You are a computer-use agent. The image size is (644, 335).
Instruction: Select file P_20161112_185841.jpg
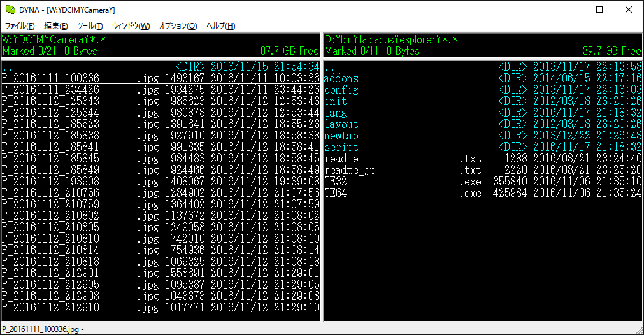[x=161, y=147]
